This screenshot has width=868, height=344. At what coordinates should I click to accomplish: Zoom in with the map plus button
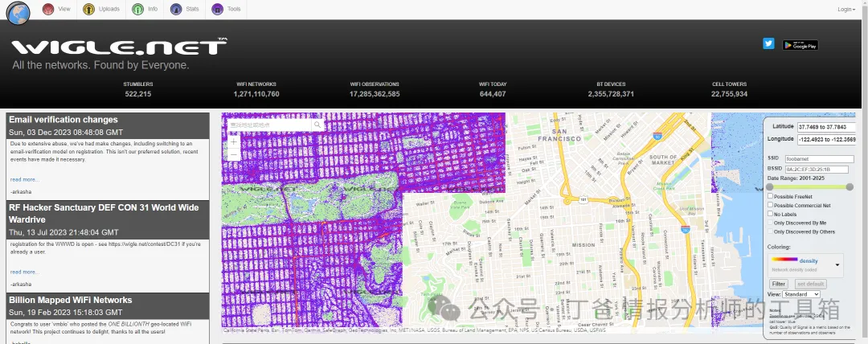pos(234,142)
